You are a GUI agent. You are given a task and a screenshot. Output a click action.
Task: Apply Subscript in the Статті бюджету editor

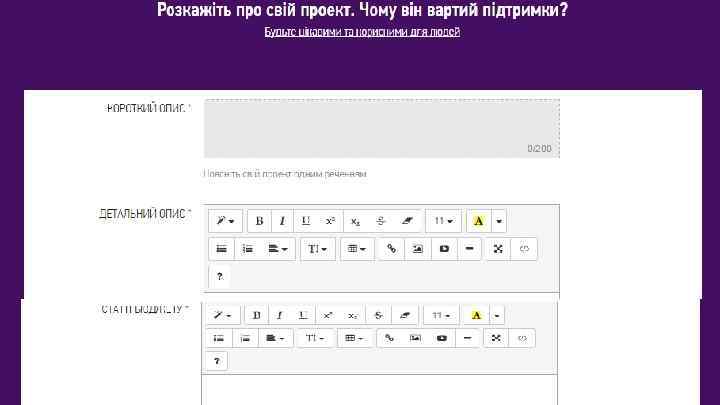tap(353, 315)
